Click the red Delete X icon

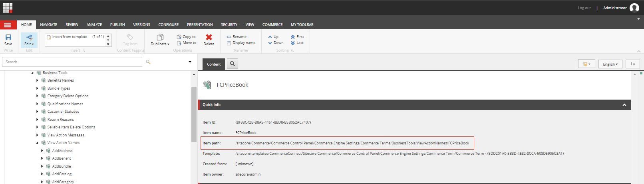pyautogui.click(x=209, y=37)
